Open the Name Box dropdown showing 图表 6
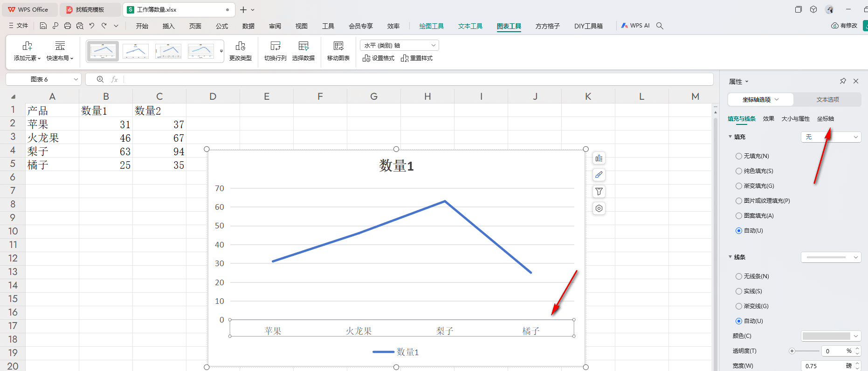The image size is (868, 371). click(x=76, y=80)
